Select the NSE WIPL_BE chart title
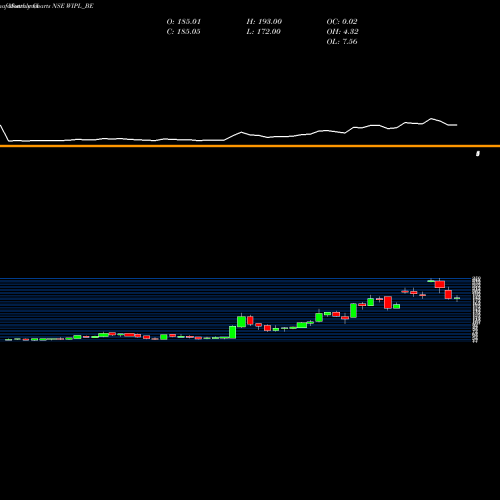Image resolution: width=500 pixels, height=500 pixels. tap(73, 6)
